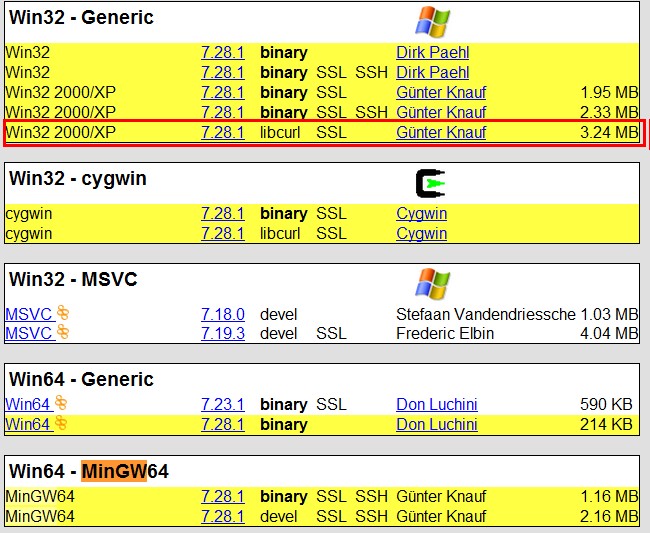Open 7.28.1 link in the Win64 214 KB row
The height and width of the screenshot is (533, 650).
[x=223, y=425]
